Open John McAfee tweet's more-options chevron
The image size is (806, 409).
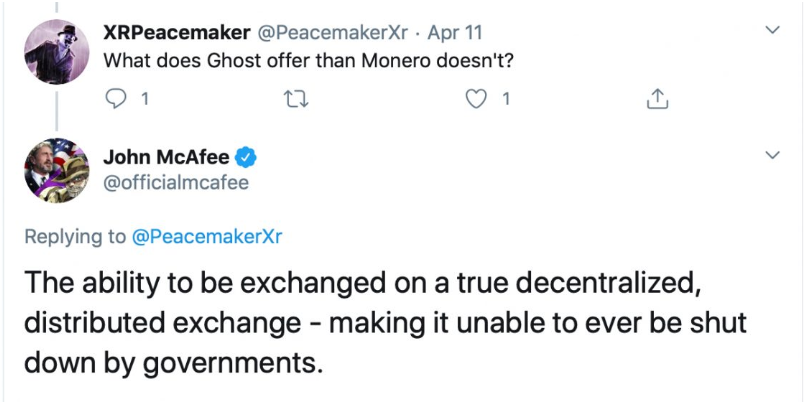click(x=771, y=156)
